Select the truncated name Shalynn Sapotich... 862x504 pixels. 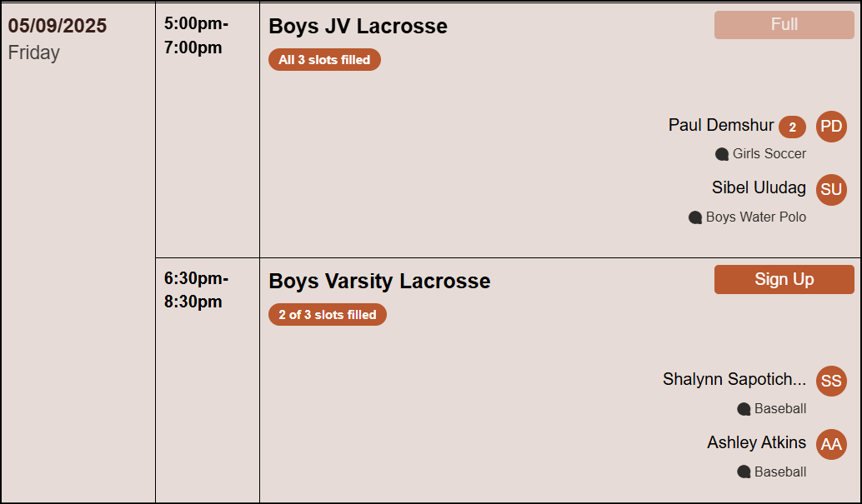pyautogui.click(x=734, y=380)
